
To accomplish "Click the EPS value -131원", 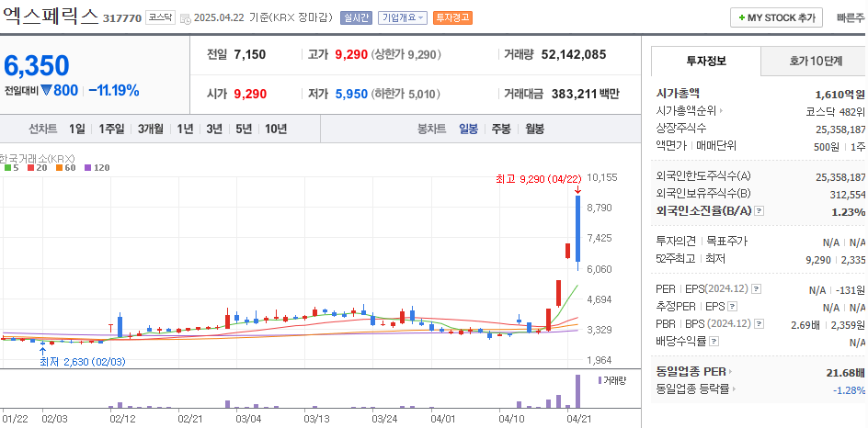I will tap(851, 290).
